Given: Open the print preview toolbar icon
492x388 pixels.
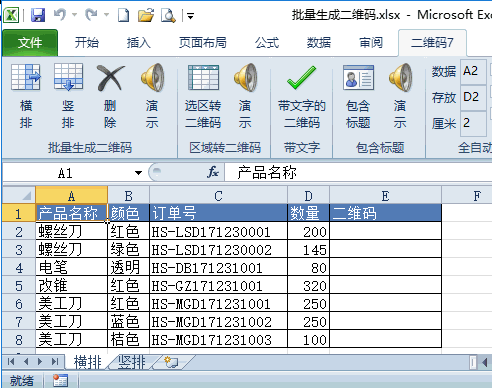Looking at the screenshot, I should click(168, 15).
